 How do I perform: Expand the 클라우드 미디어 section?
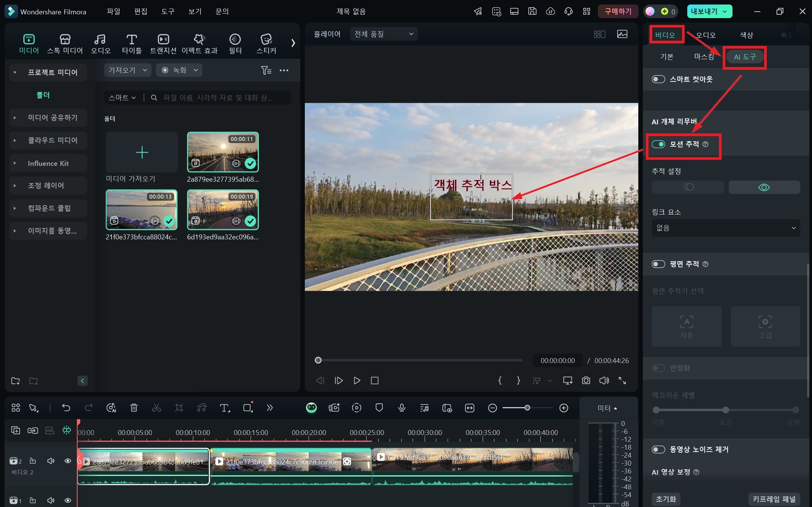(x=15, y=140)
